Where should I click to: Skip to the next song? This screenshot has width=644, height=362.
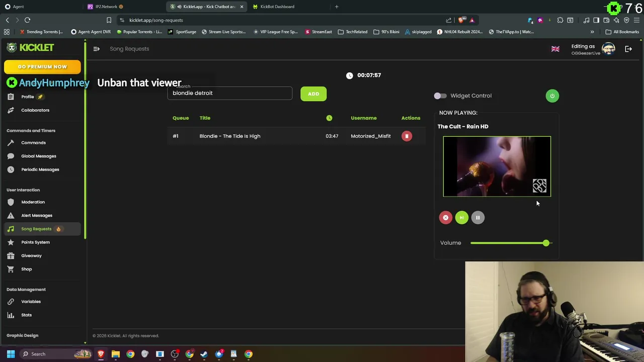click(x=461, y=218)
